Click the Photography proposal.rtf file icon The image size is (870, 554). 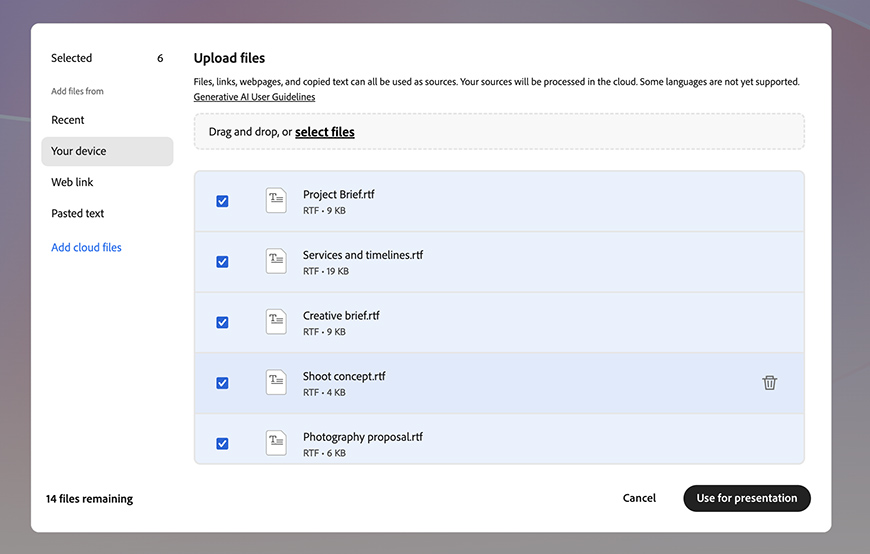pyautogui.click(x=276, y=442)
